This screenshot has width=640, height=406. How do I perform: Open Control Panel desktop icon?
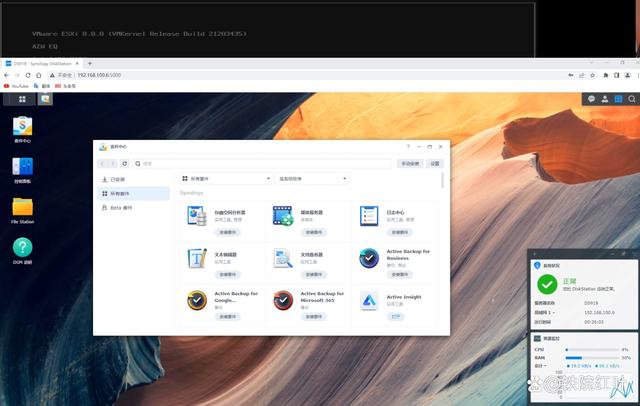[22, 168]
